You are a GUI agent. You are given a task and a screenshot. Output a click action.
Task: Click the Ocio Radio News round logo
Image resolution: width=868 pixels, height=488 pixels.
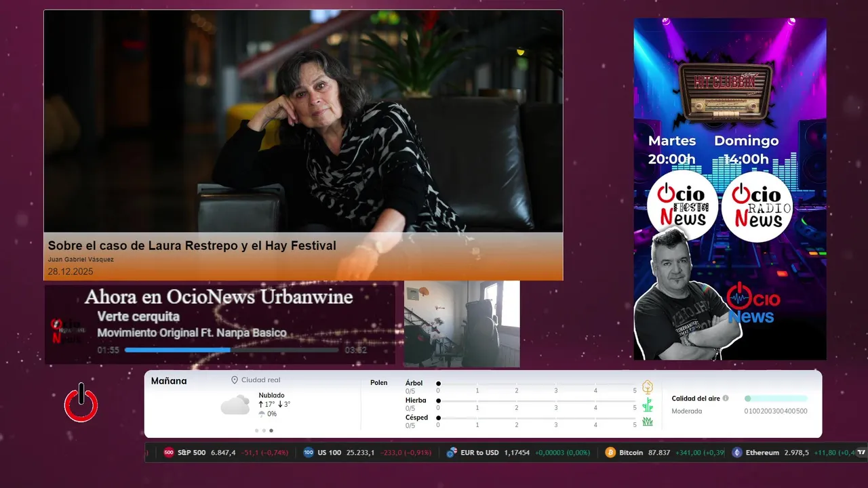coord(757,206)
